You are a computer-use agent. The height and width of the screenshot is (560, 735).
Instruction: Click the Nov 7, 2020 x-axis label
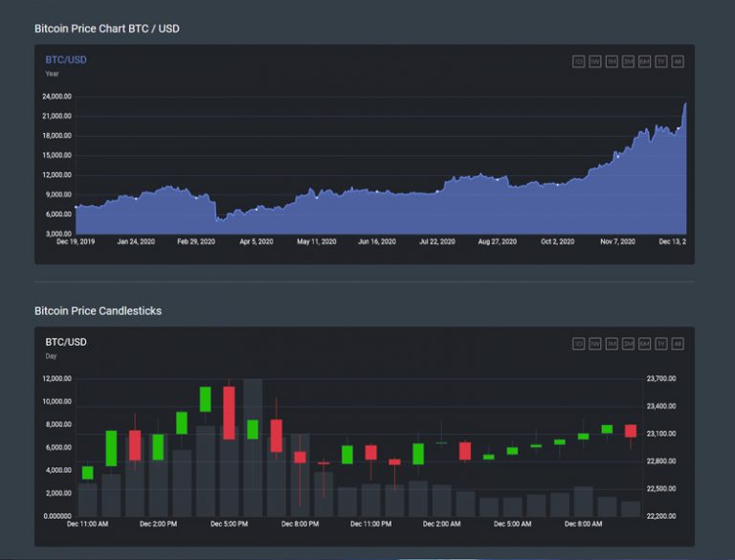(x=618, y=241)
